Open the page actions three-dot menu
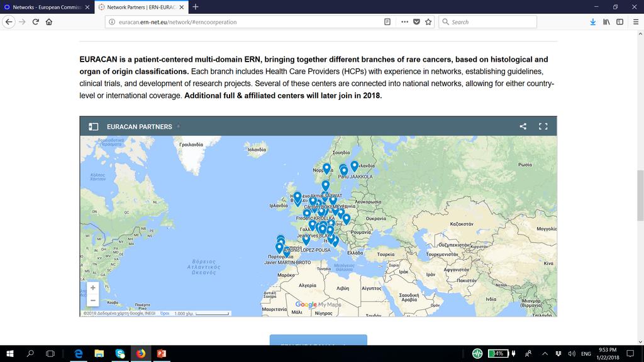Image resolution: width=644 pixels, height=362 pixels. [x=404, y=22]
